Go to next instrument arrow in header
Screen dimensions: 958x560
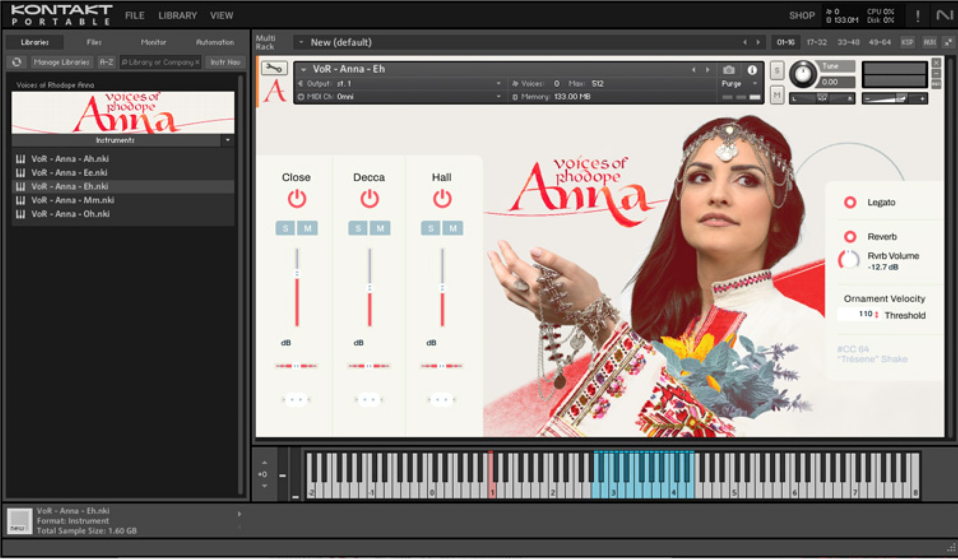pyautogui.click(x=707, y=70)
